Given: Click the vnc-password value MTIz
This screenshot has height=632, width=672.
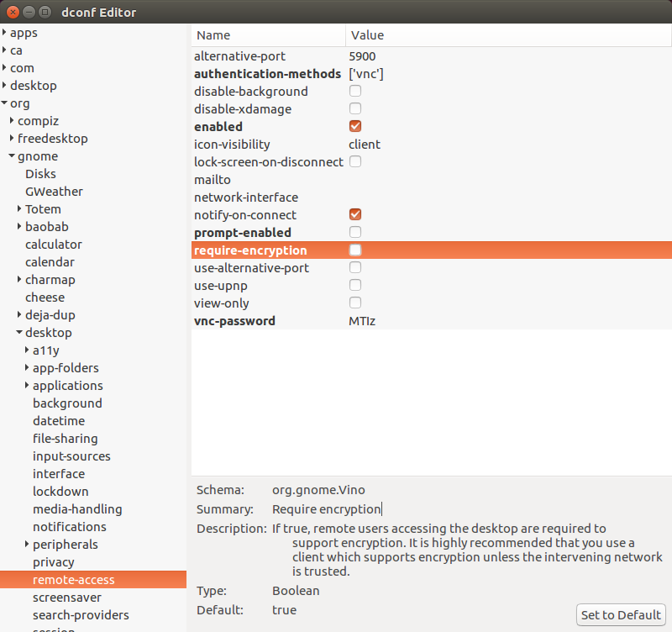Looking at the screenshot, I should click(362, 321).
